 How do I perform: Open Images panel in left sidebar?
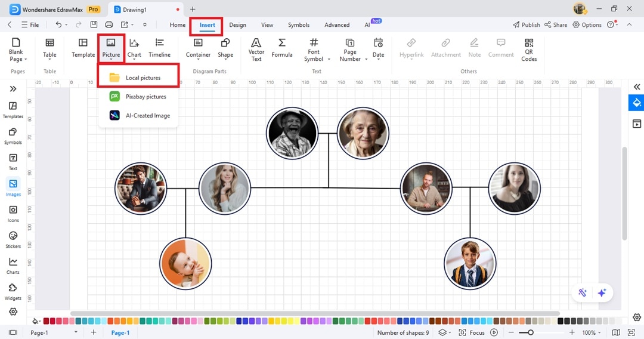13,188
